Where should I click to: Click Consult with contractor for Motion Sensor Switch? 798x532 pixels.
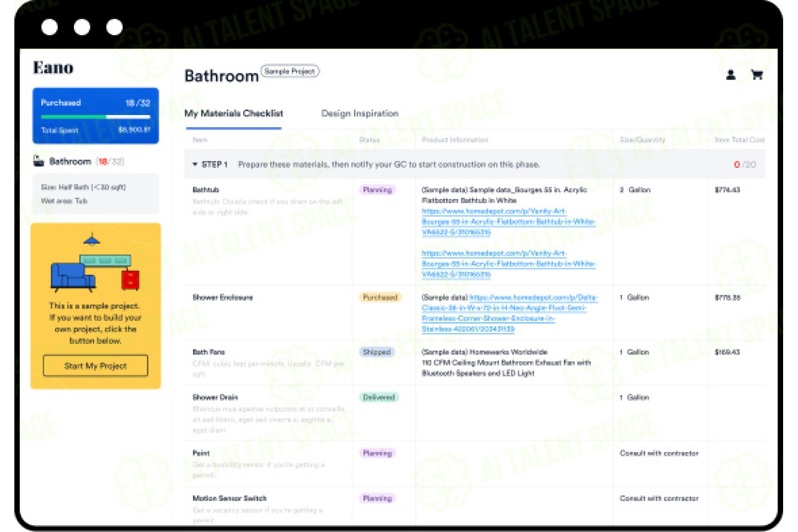(659, 498)
